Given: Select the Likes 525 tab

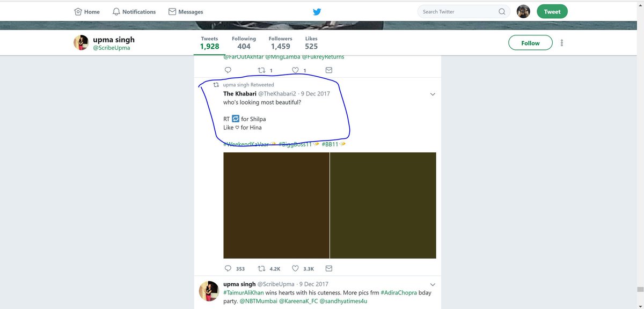Looking at the screenshot, I should pyautogui.click(x=311, y=43).
